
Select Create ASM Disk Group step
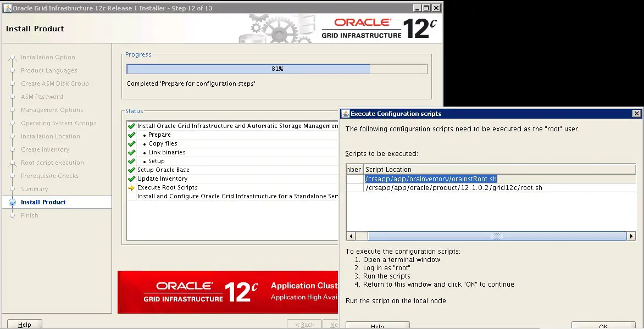point(54,83)
